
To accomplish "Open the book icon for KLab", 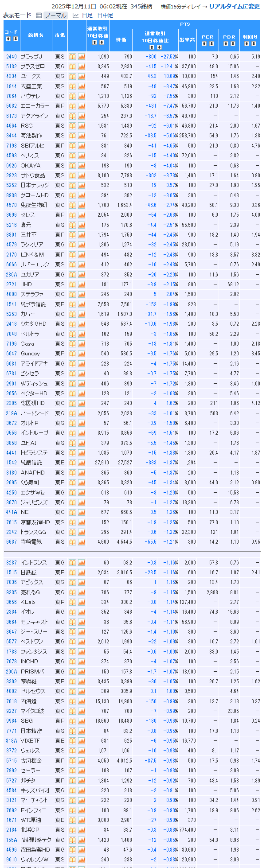I will click(73, 602).
